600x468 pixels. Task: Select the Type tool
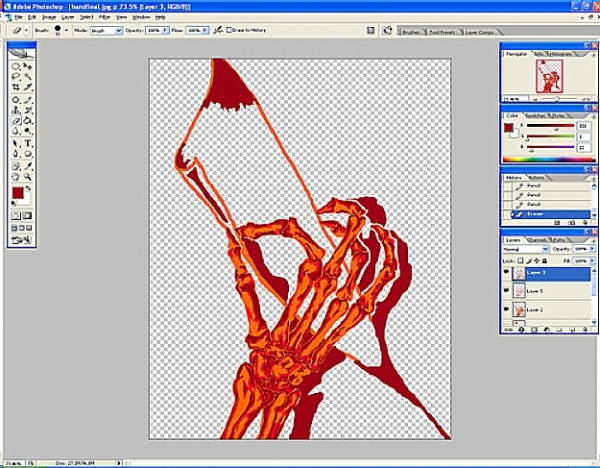[28, 144]
